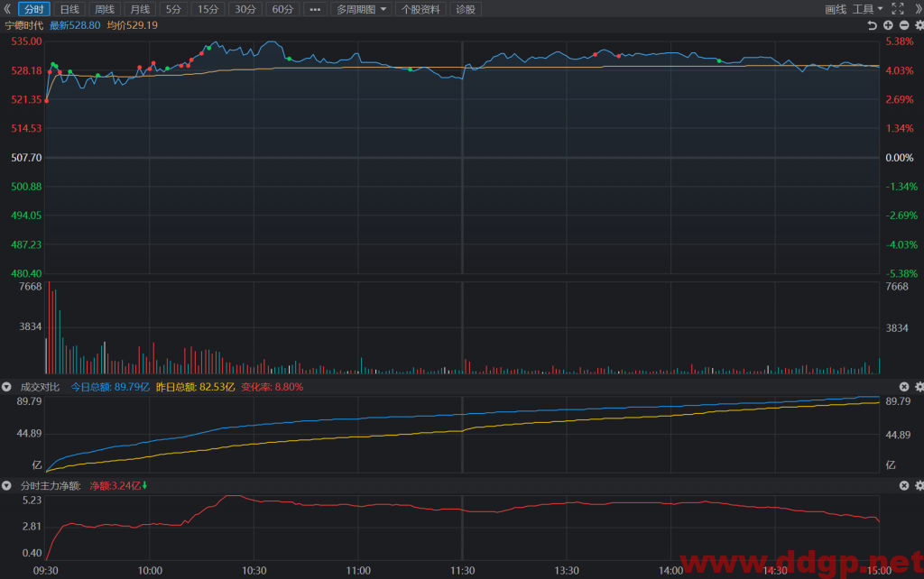Click the 诊股 button
Image resolution: width=924 pixels, height=579 pixels.
(466, 9)
